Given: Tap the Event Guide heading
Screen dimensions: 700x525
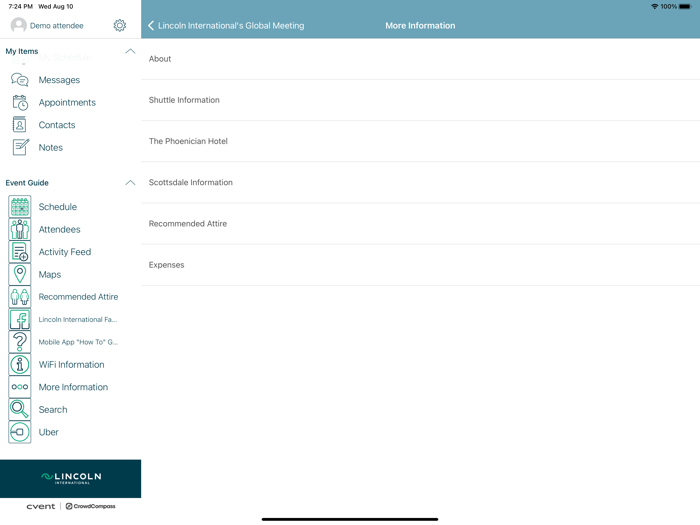Looking at the screenshot, I should tap(27, 183).
